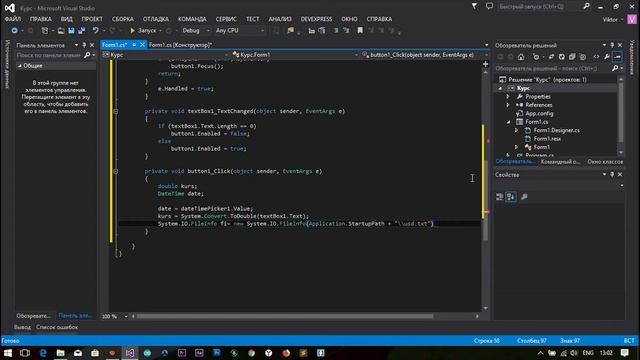
Task: Collapse the button1_Click method outline
Action: click(x=116, y=171)
